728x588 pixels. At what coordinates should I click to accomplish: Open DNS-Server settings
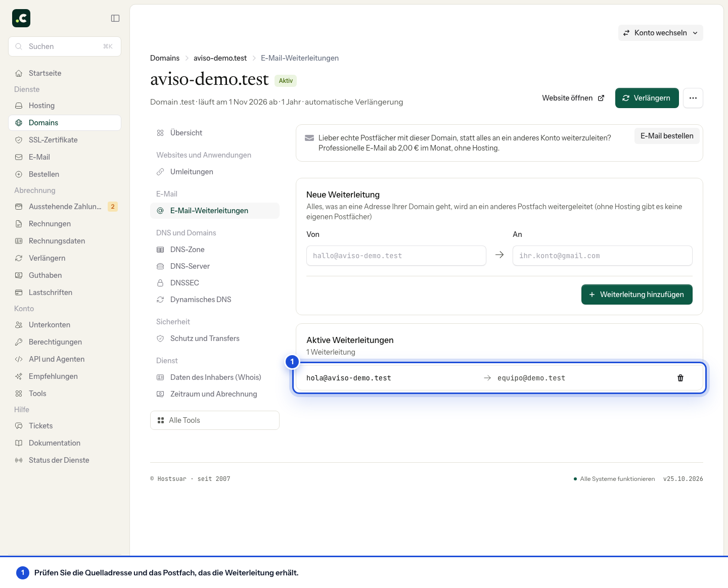[x=215, y=266]
